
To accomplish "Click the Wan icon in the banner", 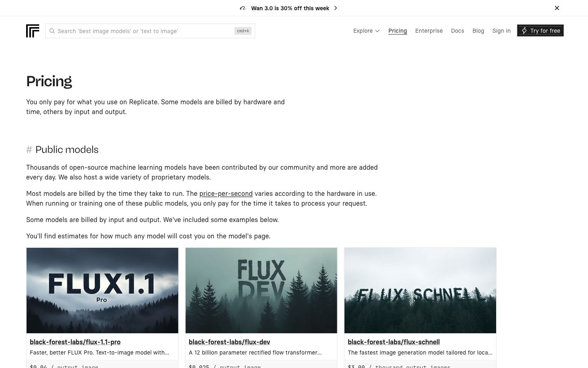I will 243,8.
